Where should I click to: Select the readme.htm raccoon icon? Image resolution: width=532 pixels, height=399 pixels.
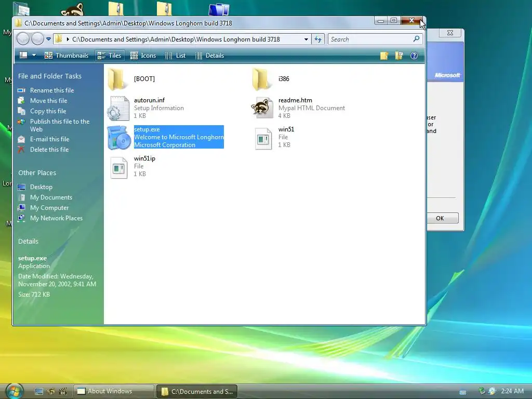(262, 108)
